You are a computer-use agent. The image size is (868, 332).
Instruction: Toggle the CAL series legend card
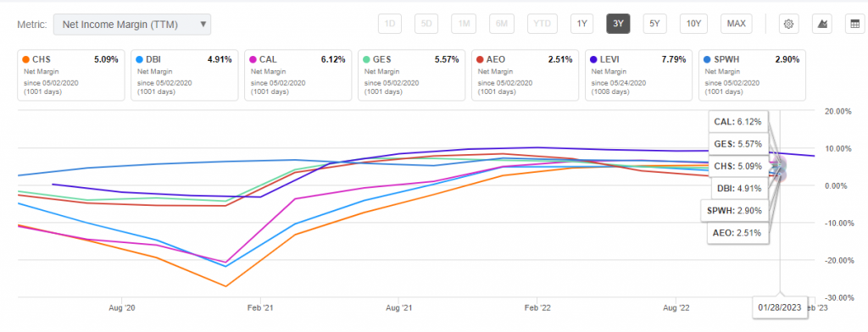298,75
